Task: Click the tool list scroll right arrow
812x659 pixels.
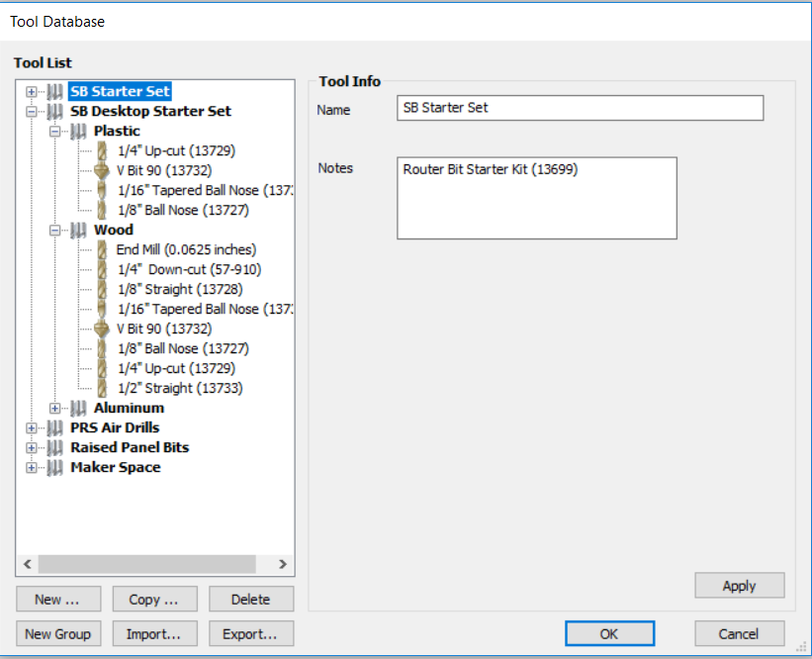Action: (x=283, y=564)
